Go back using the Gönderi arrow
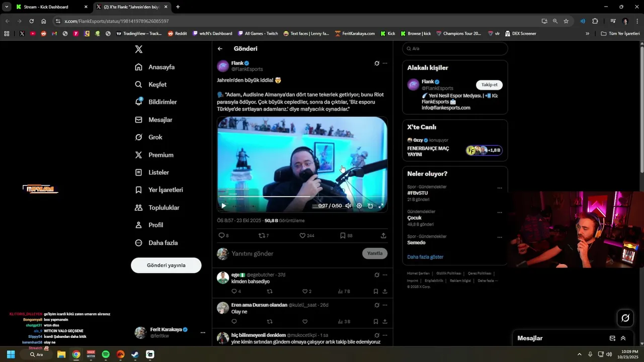The width and height of the screenshot is (644, 362). (x=220, y=49)
